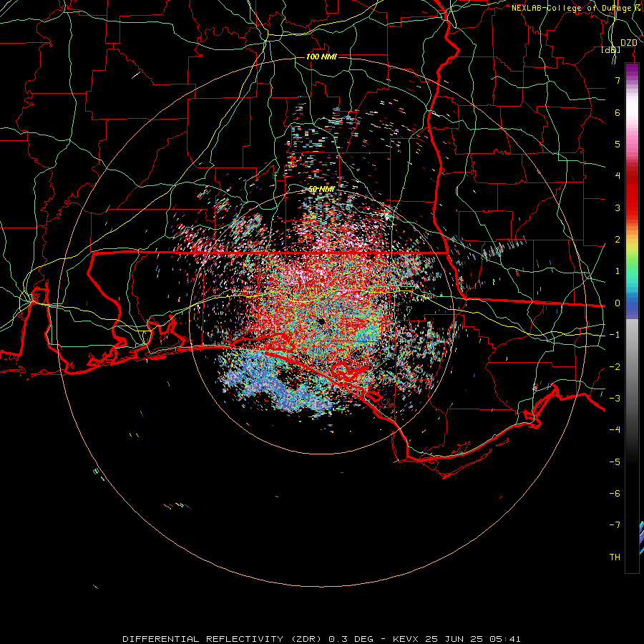This screenshot has height=644, width=644.
Task: Click the "7" value on the scale
Action: 618,80
